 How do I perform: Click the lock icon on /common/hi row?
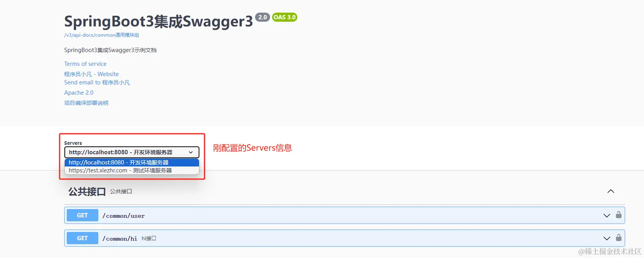pos(619,238)
